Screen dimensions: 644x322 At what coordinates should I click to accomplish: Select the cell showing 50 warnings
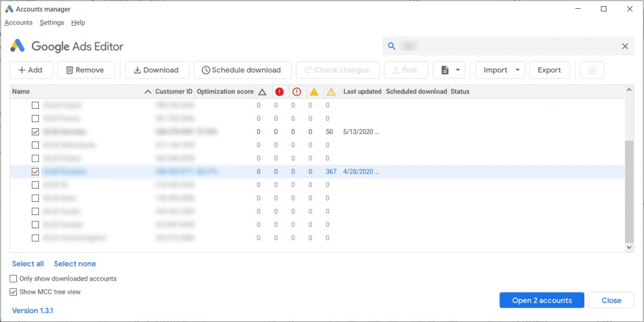tap(329, 132)
